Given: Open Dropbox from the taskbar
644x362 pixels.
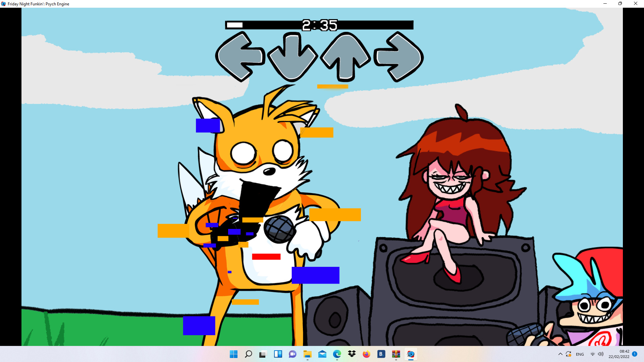Looking at the screenshot, I should click(351, 354).
